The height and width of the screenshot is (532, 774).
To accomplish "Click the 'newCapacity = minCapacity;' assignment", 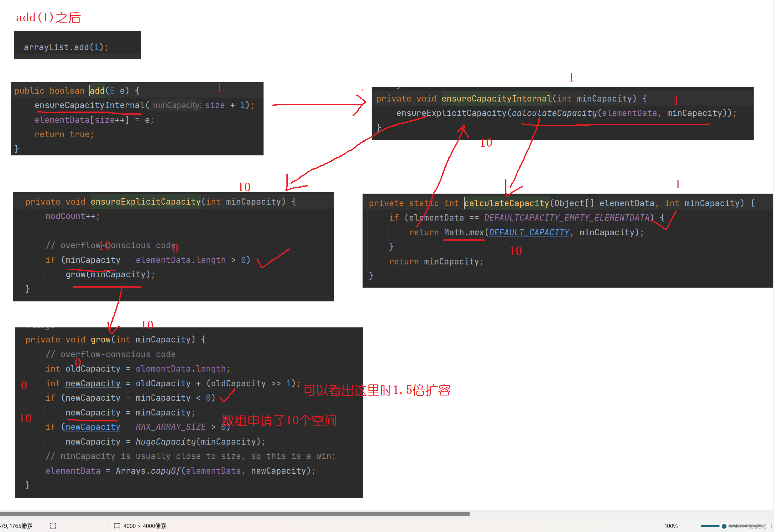I will (x=130, y=412).
